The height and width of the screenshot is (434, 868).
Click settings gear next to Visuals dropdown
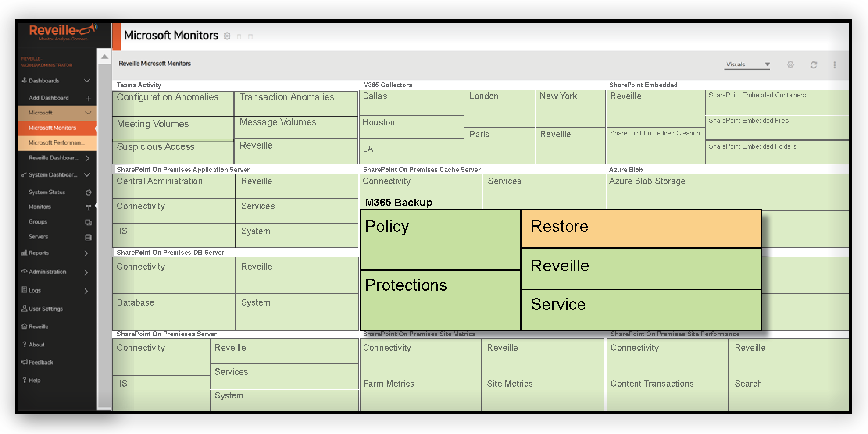[790, 65]
